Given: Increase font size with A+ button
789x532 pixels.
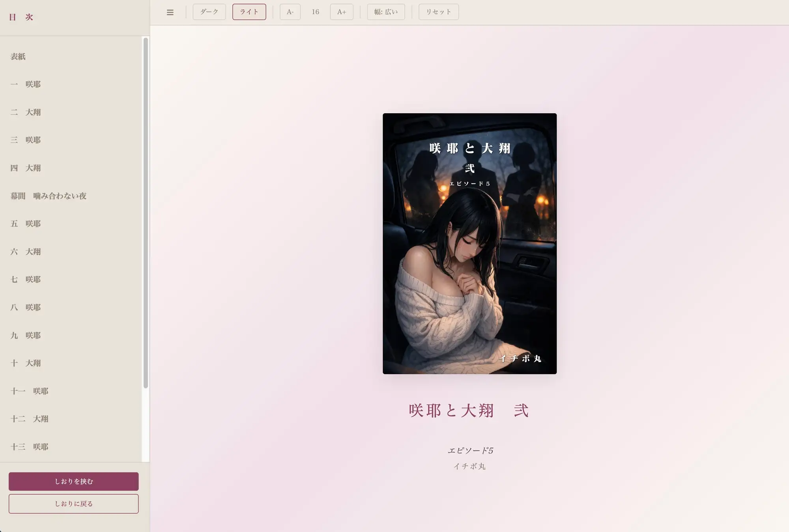Looking at the screenshot, I should coord(341,12).
